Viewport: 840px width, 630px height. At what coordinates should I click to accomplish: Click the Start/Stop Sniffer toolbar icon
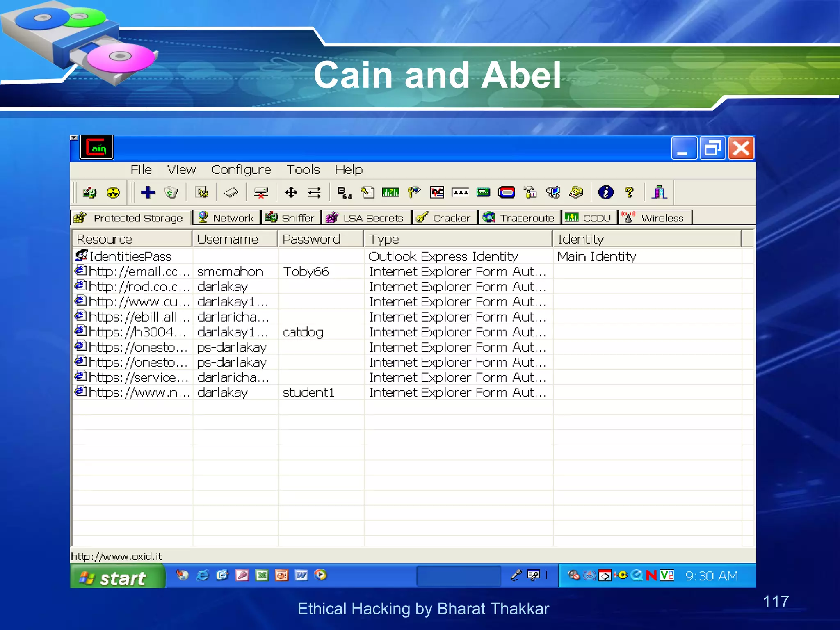tap(89, 192)
